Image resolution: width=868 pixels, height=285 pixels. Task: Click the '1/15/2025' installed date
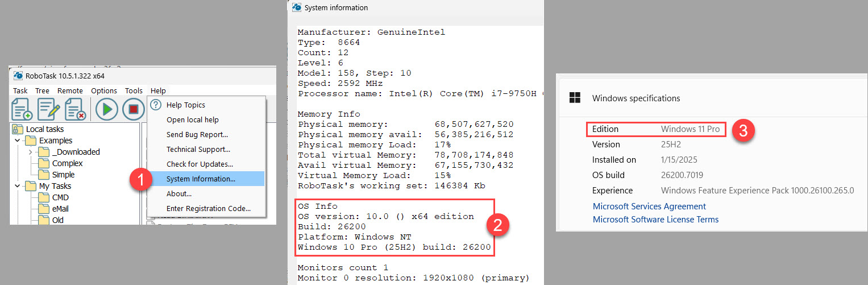tap(679, 160)
